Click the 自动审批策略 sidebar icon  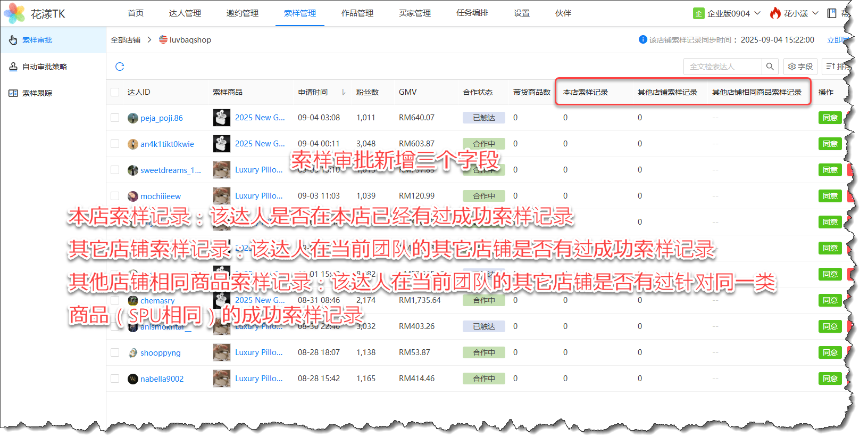click(x=13, y=67)
